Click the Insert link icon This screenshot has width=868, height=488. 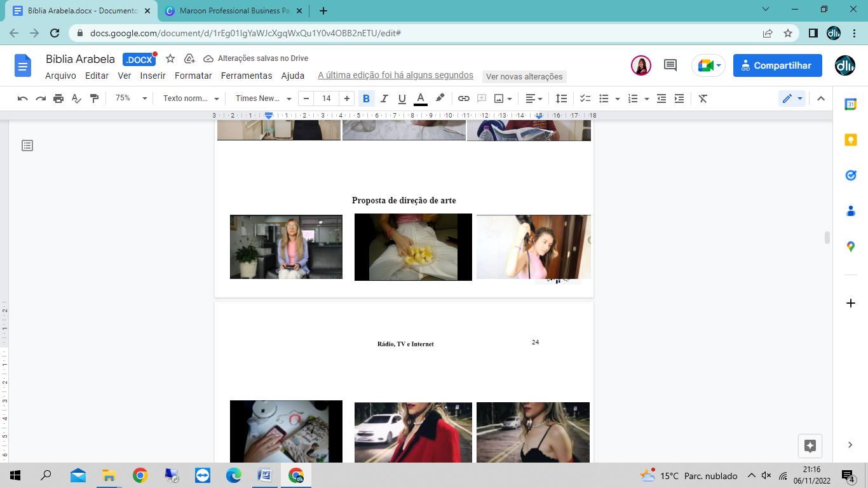point(464,98)
